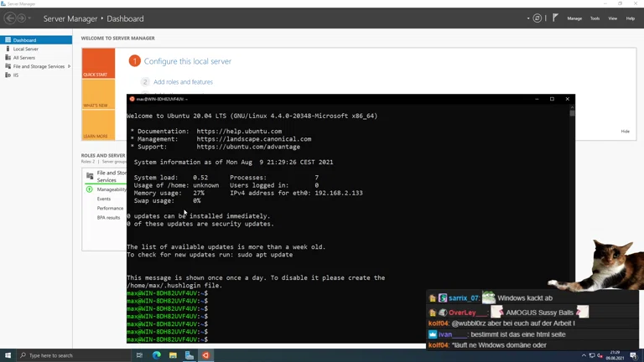Open File Explorer from the taskbar
Viewport: 644px width, 362px height.
click(x=173, y=355)
